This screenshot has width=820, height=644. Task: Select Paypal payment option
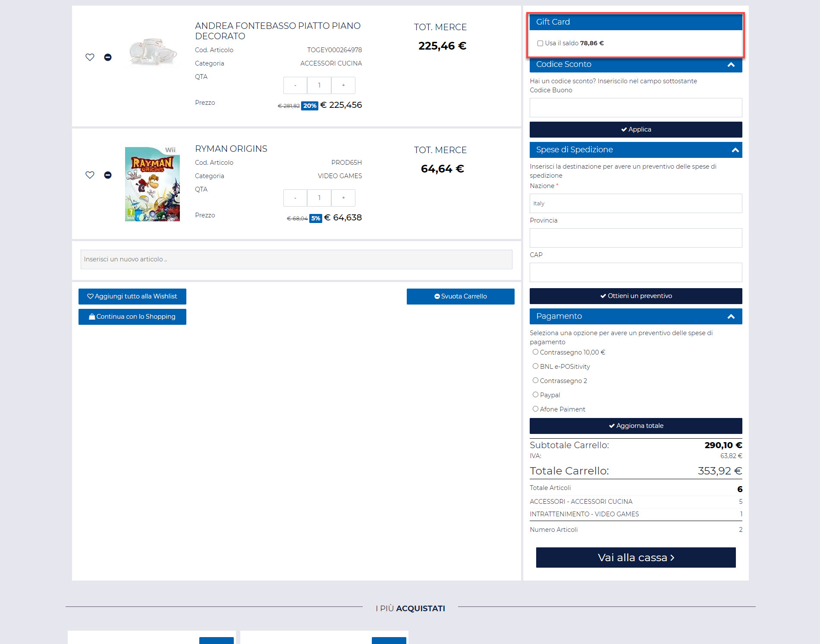[x=535, y=395]
